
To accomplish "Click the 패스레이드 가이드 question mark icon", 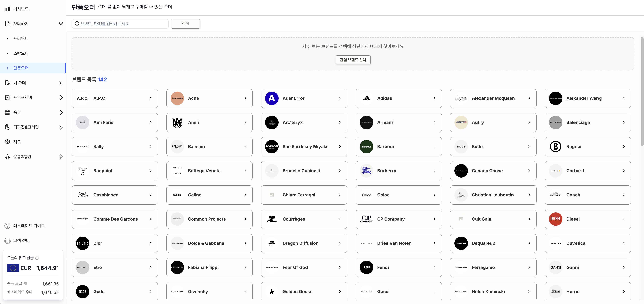I will pyautogui.click(x=7, y=226).
